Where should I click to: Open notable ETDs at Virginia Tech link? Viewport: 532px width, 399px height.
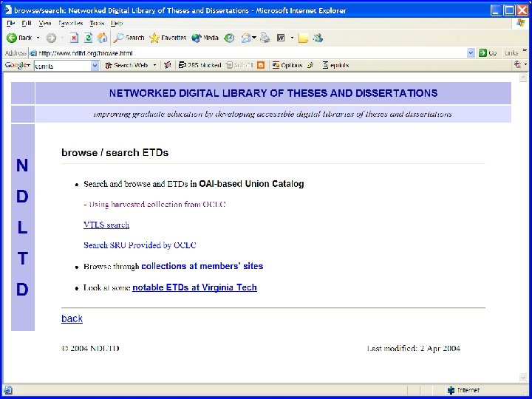[194, 287]
